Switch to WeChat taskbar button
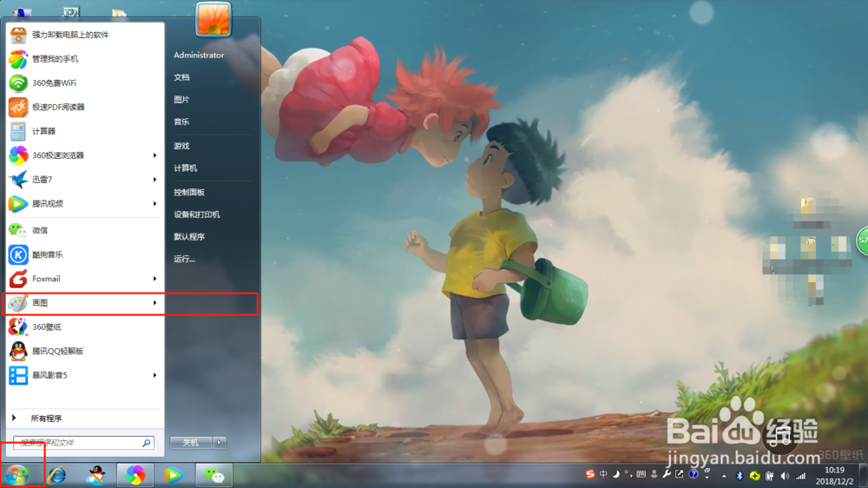 coord(214,475)
